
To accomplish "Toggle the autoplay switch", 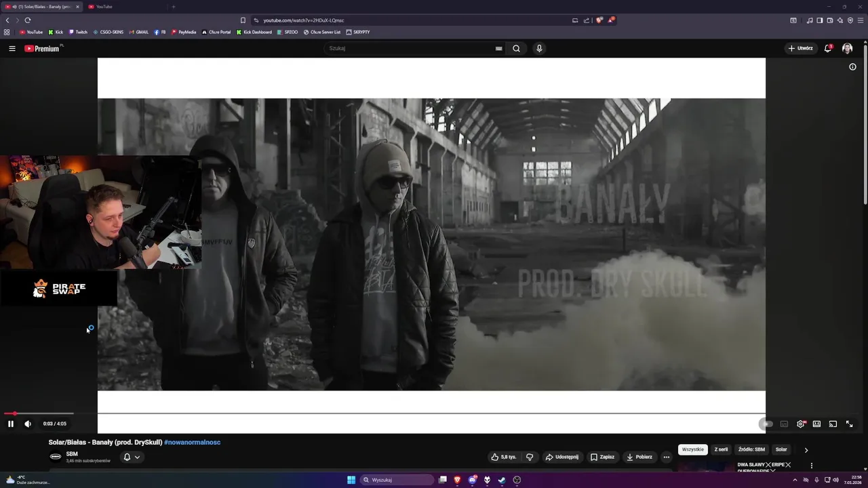I will point(766,424).
